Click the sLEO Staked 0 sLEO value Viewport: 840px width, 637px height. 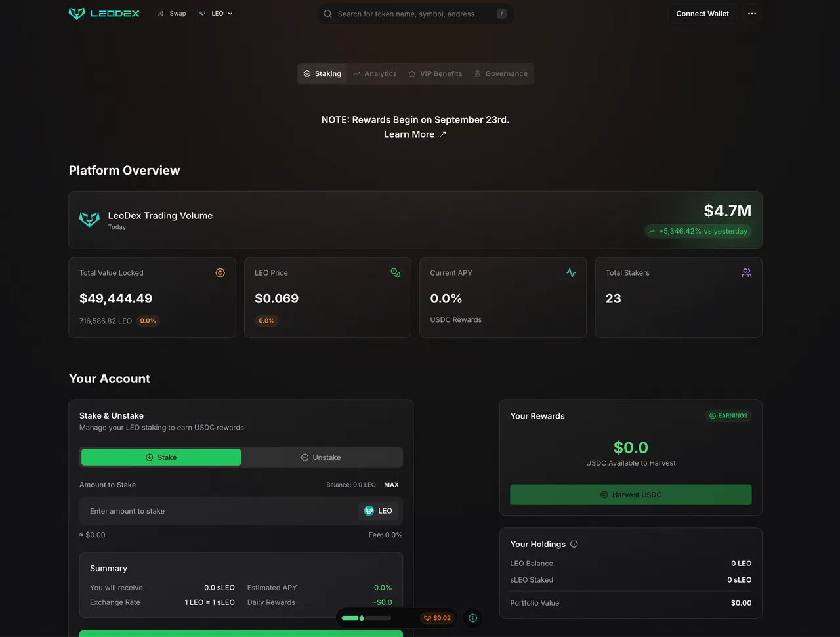739,580
